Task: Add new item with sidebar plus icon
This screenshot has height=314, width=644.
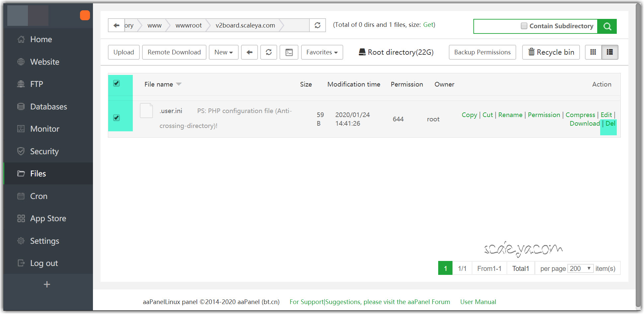Action: (x=47, y=284)
